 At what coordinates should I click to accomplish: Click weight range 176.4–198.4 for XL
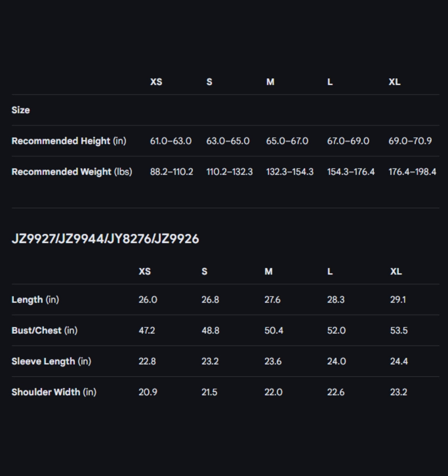(412, 172)
